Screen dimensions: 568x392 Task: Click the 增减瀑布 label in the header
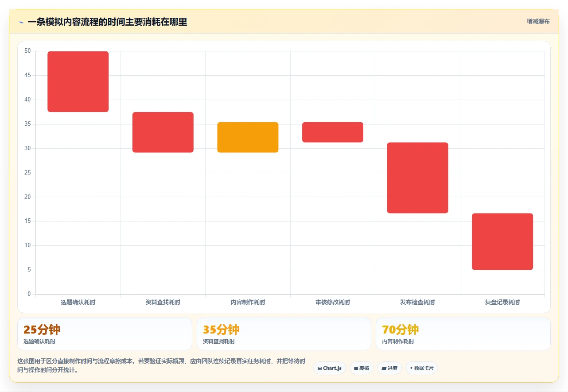(538, 21)
